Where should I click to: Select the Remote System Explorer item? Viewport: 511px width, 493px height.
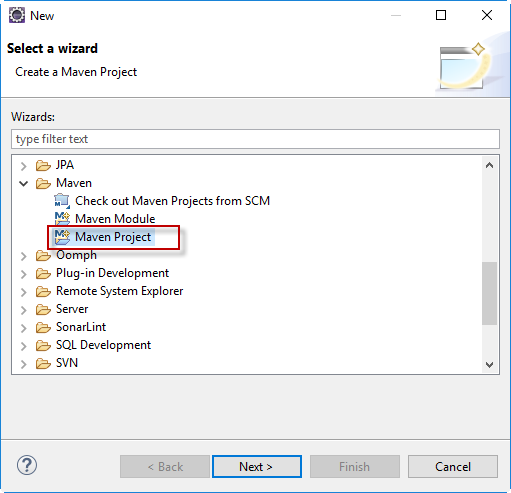[x=120, y=291]
